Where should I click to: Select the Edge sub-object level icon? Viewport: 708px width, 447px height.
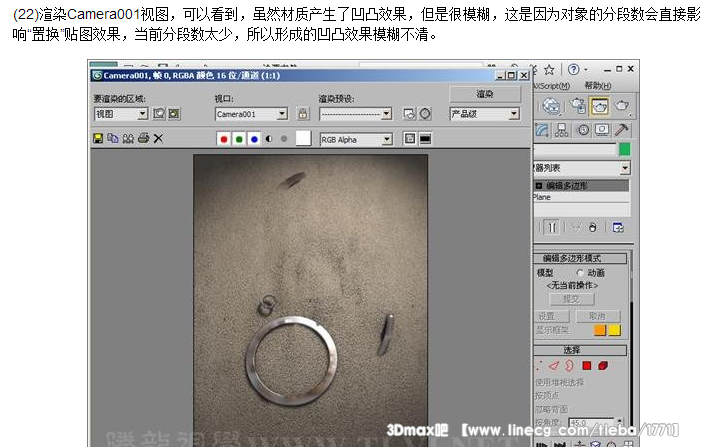click(554, 365)
